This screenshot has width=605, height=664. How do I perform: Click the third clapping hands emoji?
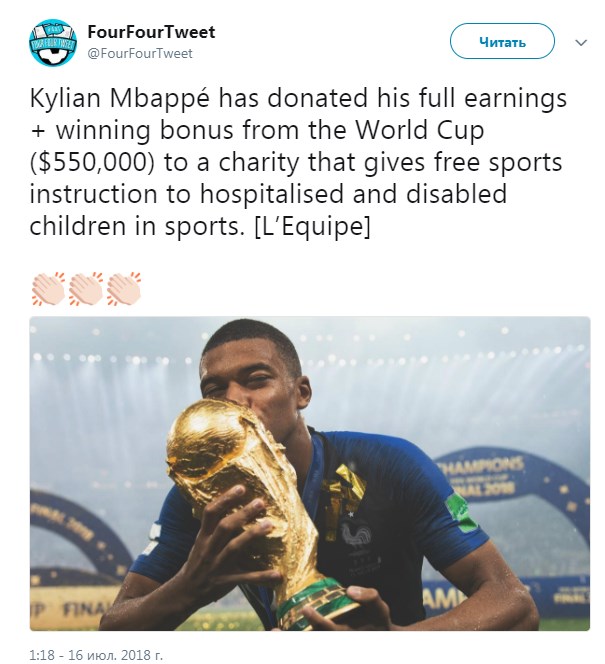click(124, 289)
